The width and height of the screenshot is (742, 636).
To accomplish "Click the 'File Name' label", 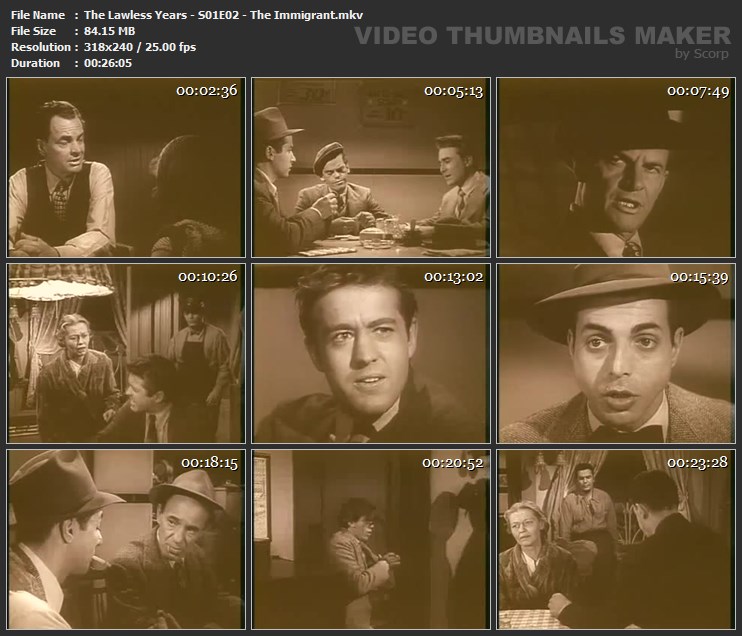I will pos(38,15).
